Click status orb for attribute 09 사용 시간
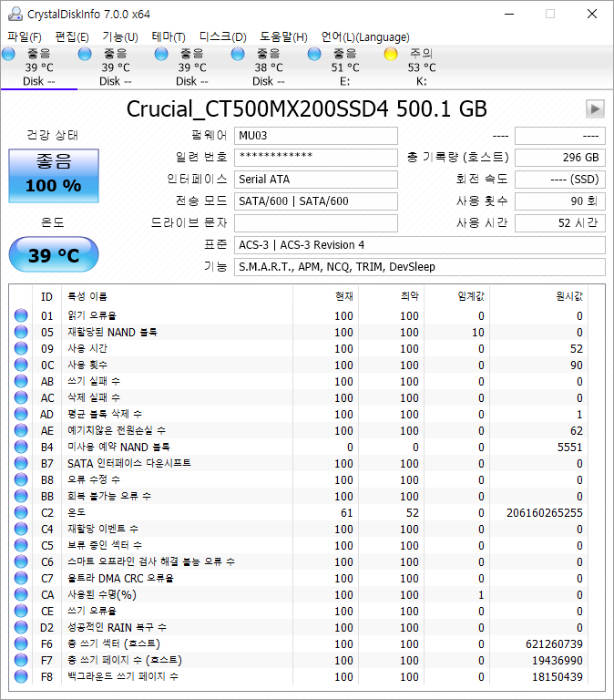Image resolution: width=614 pixels, height=700 pixels. 21,348
